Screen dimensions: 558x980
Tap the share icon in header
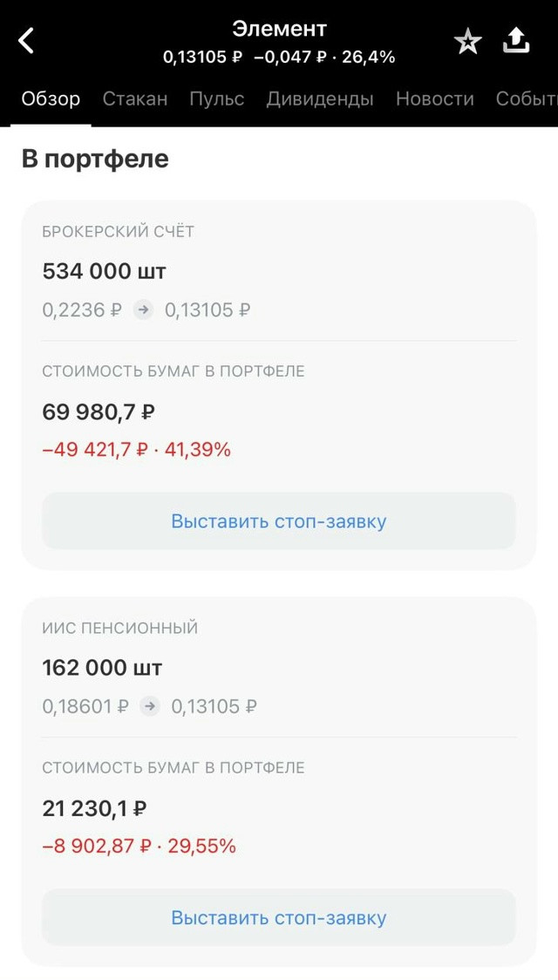(517, 40)
